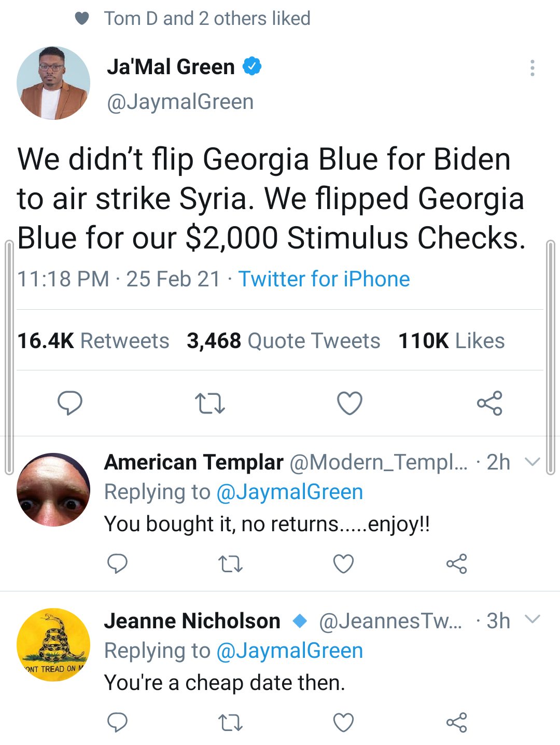Like Jeanne Nicholson's reply
The width and height of the screenshot is (560, 745).
(x=343, y=722)
